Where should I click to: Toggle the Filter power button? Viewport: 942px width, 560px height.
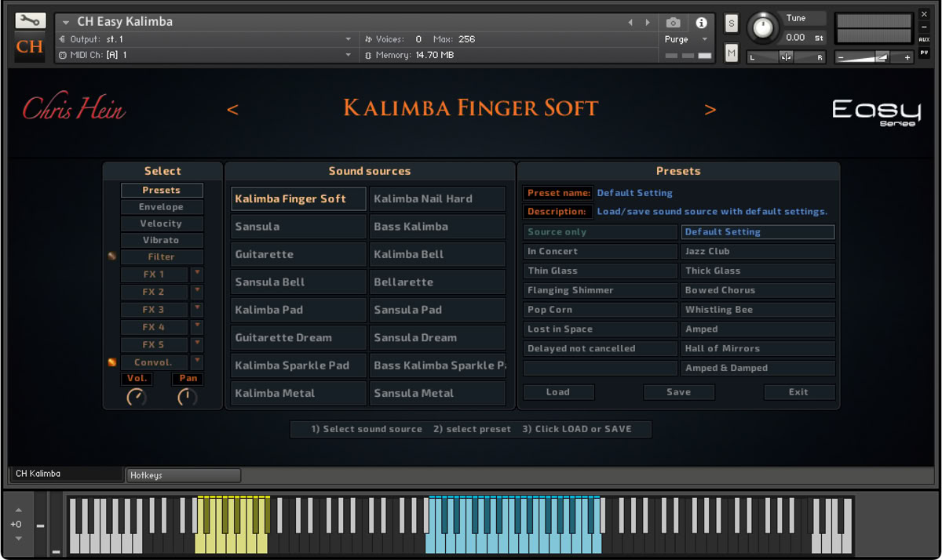tap(112, 256)
